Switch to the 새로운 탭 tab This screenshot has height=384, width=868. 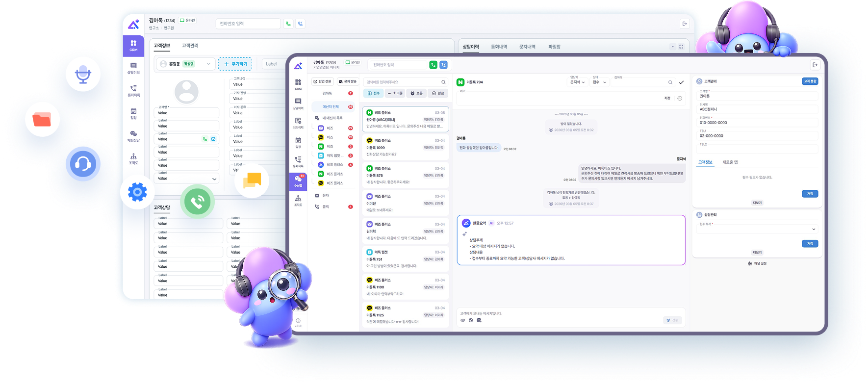[730, 162]
